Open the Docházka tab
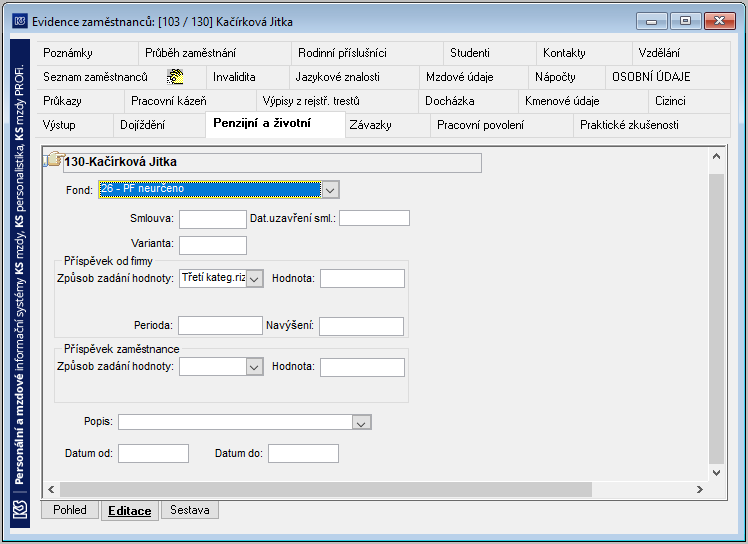 tap(450, 101)
